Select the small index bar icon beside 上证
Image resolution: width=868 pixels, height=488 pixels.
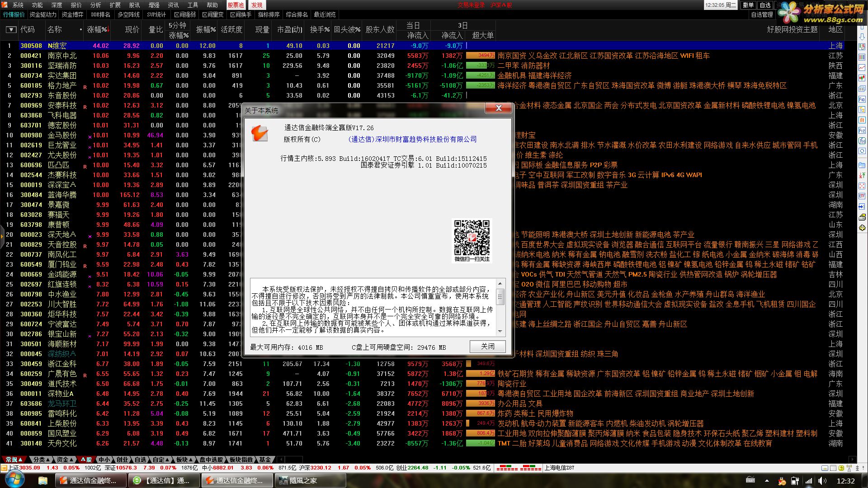[4, 468]
